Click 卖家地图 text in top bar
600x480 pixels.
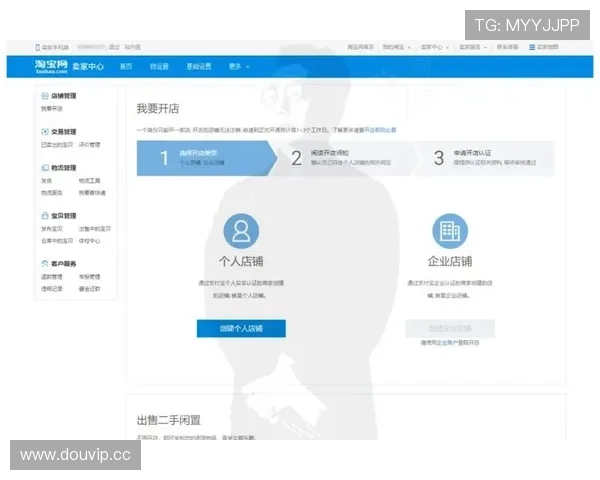(x=548, y=47)
